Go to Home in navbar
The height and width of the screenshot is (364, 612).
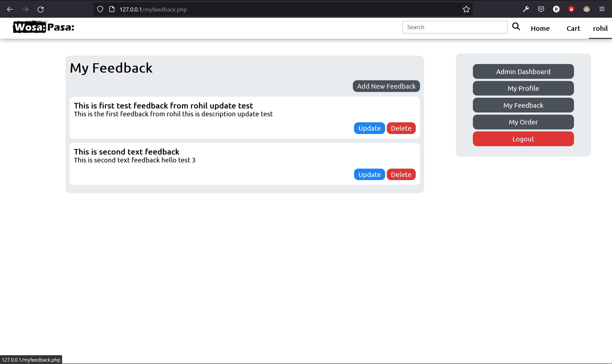pos(540,28)
